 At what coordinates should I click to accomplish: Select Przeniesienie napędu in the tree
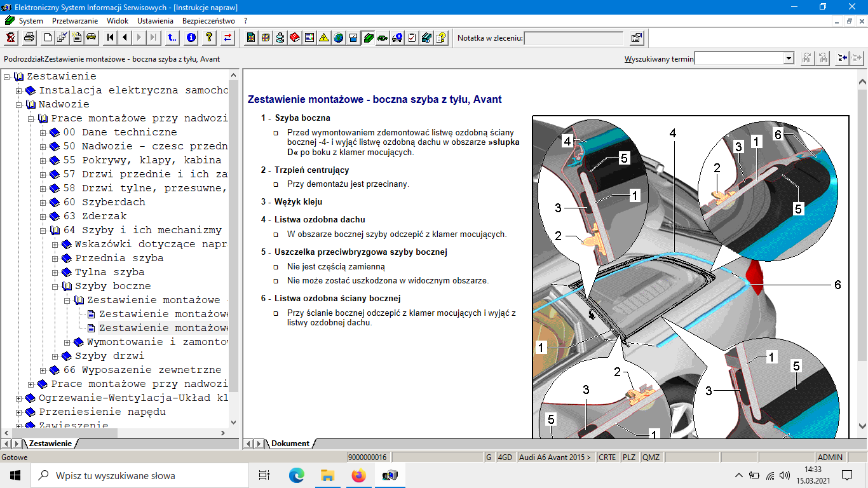102,412
